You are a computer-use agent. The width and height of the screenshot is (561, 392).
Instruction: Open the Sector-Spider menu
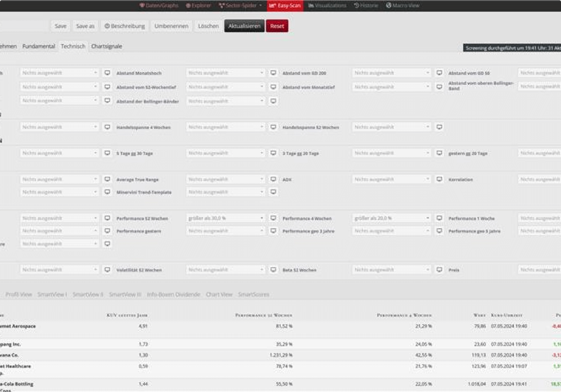click(x=240, y=5)
